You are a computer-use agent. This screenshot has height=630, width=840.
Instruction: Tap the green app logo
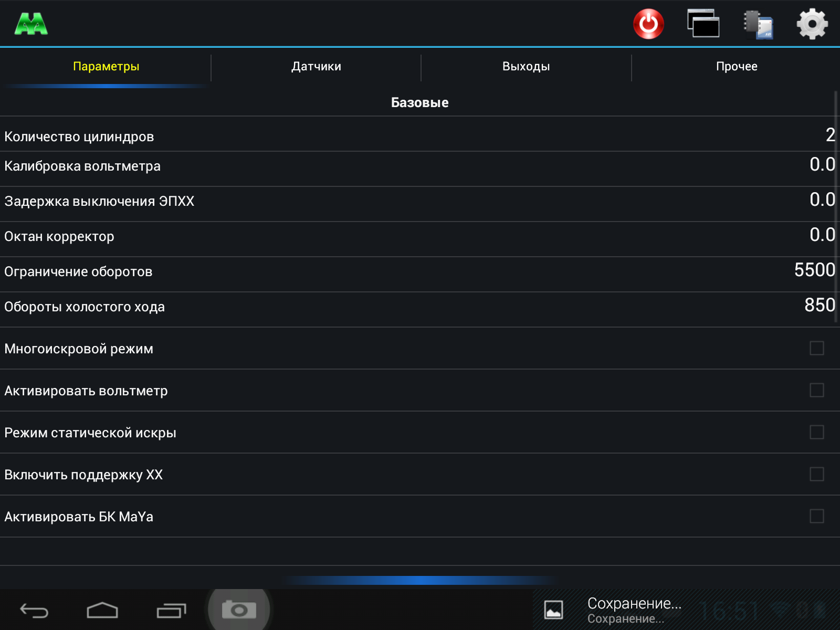tap(31, 24)
